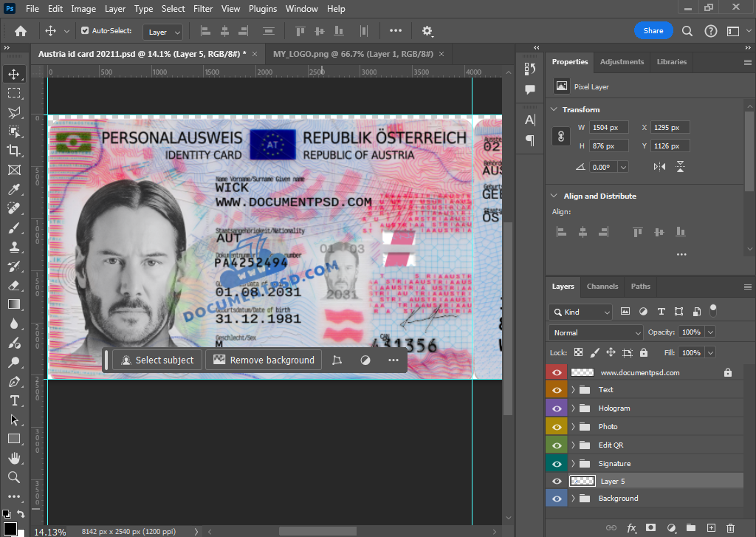Select the Gradient tool
Screen dimensions: 756x537
14,304
